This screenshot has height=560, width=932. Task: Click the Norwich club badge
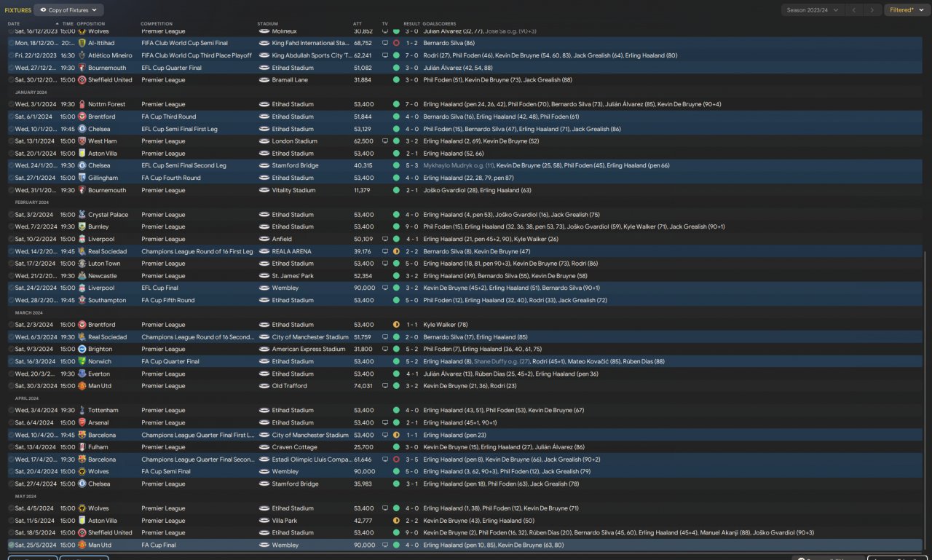82,361
